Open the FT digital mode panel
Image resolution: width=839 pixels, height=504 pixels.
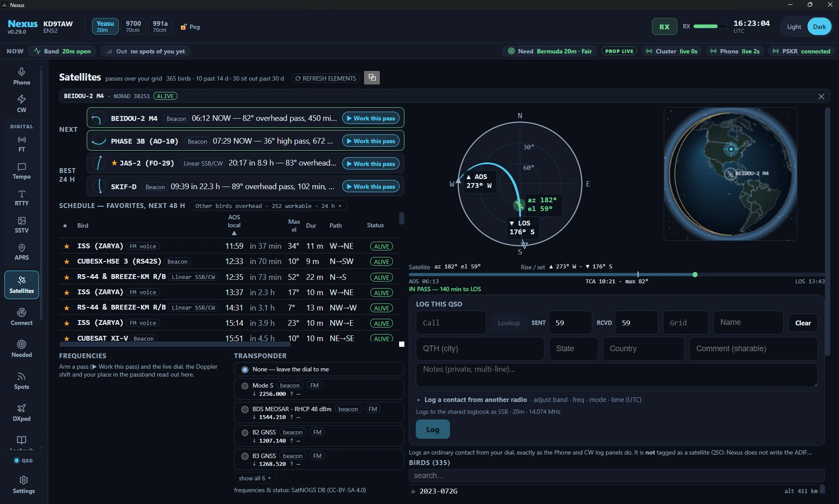pyautogui.click(x=21, y=144)
